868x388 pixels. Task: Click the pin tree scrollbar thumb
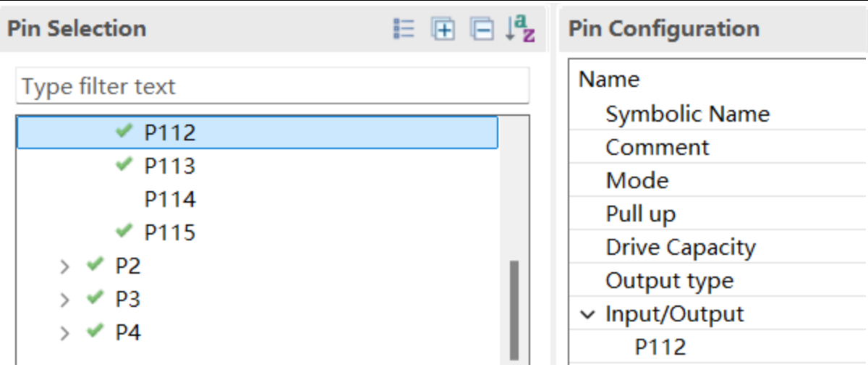514,310
